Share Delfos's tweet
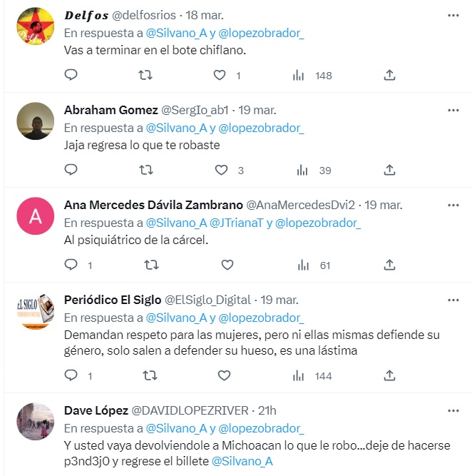 tap(389, 75)
